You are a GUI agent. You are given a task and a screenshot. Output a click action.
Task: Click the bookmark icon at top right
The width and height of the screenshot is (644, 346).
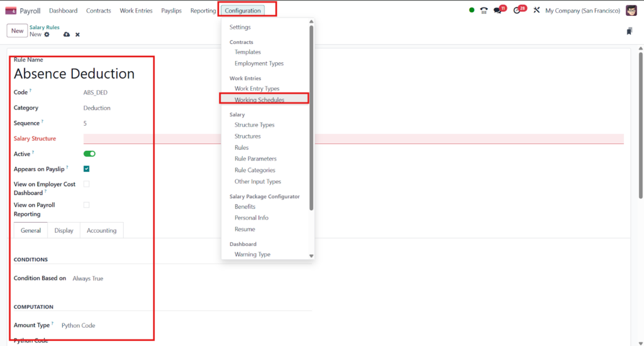629,31
